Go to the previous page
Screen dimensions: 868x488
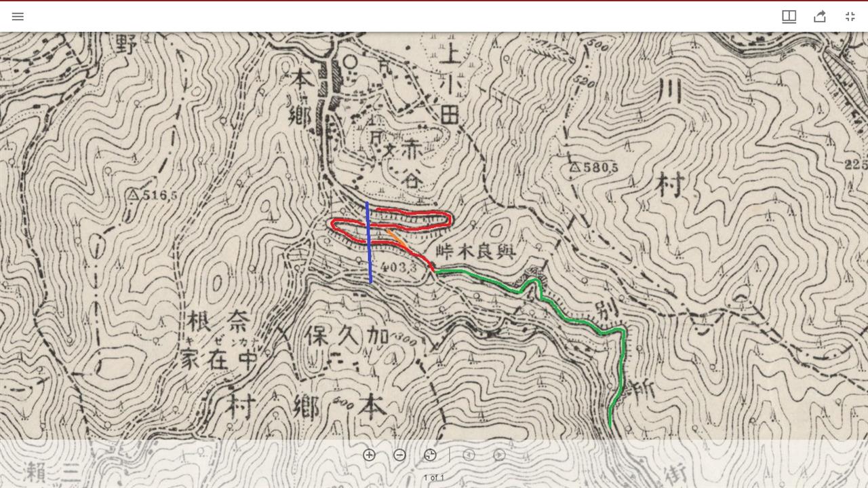469,455
